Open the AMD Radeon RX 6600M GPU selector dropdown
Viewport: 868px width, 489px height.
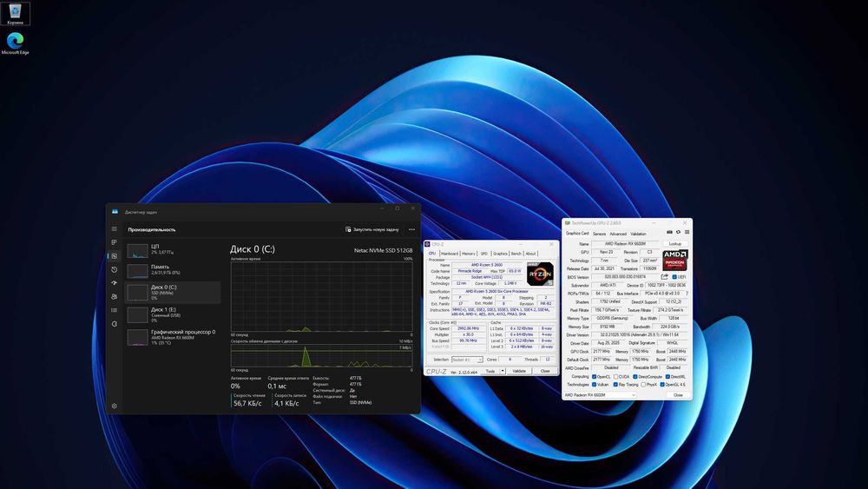pyautogui.click(x=600, y=395)
